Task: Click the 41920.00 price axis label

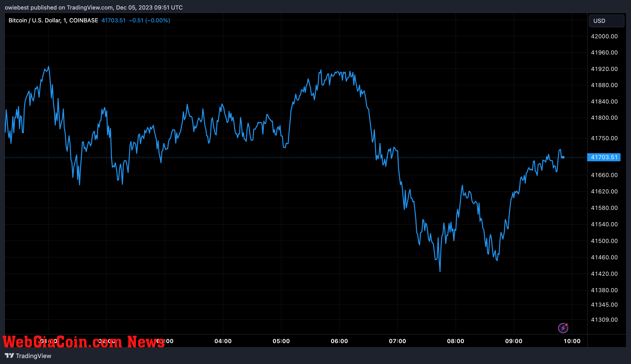Action: pyautogui.click(x=604, y=69)
